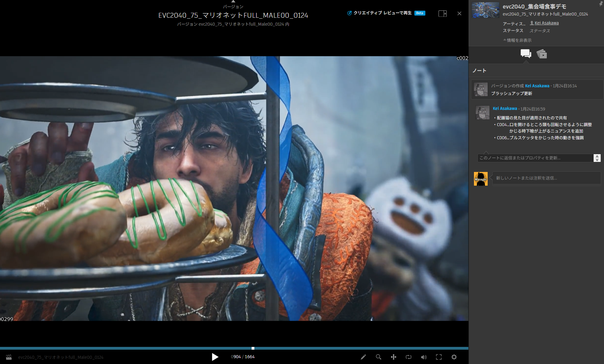
Task: Click the note reply properties stepper
Action: 597,158
